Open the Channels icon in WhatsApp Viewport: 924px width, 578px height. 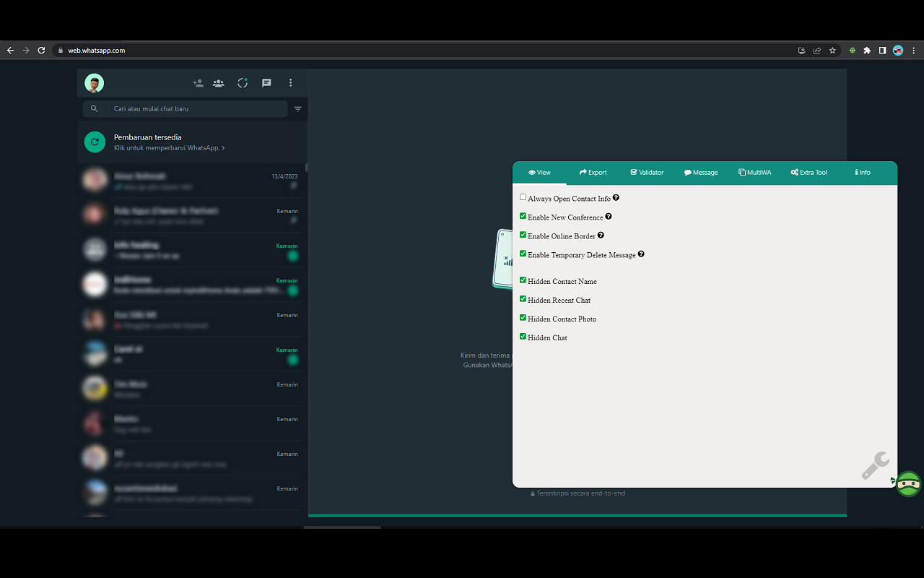[266, 82]
